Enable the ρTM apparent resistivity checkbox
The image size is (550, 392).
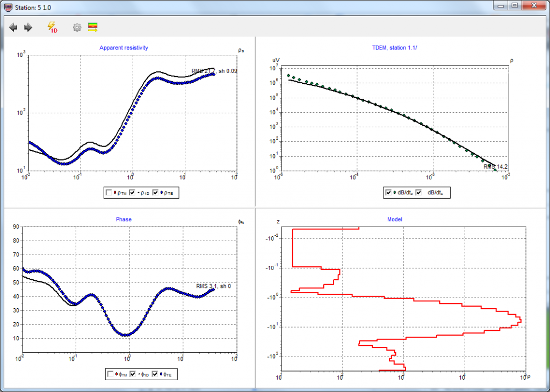pyautogui.click(x=110, y=192)
